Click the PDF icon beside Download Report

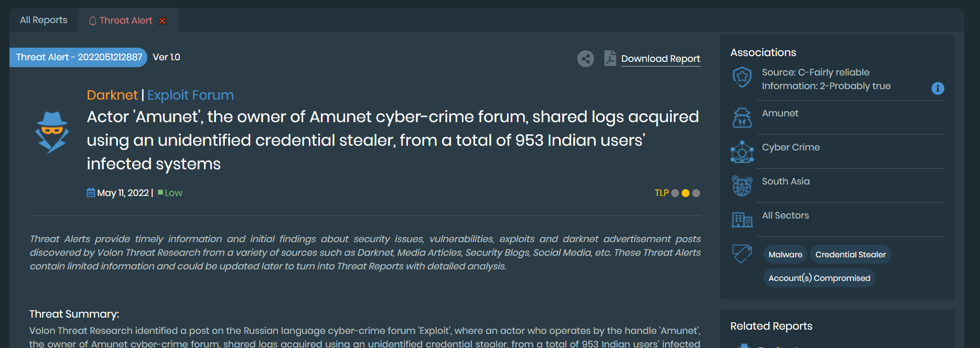(609, 59)
